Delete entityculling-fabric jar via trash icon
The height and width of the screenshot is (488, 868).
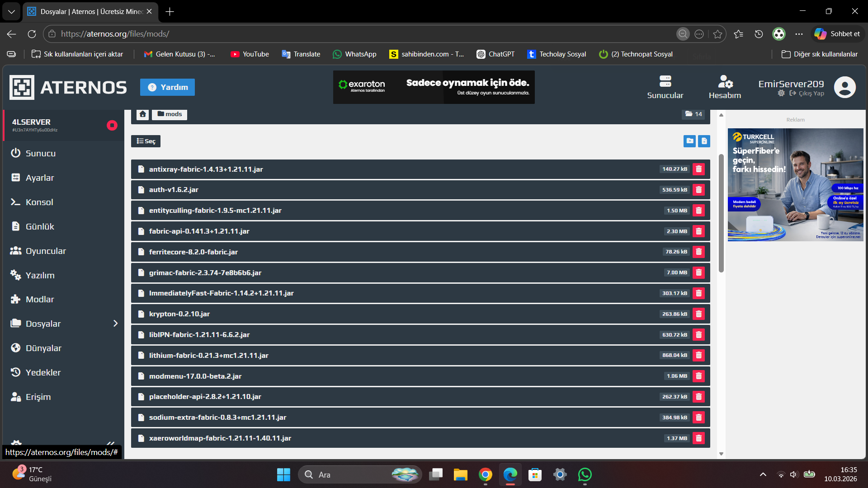pyautogui.click(x=698, y=211)
